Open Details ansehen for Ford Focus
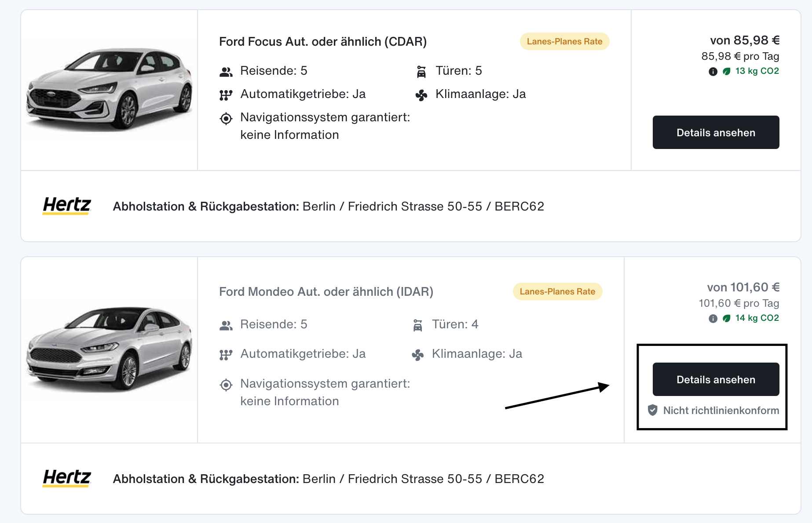This screenshot has height=523, width=812. tap(716, 132)
